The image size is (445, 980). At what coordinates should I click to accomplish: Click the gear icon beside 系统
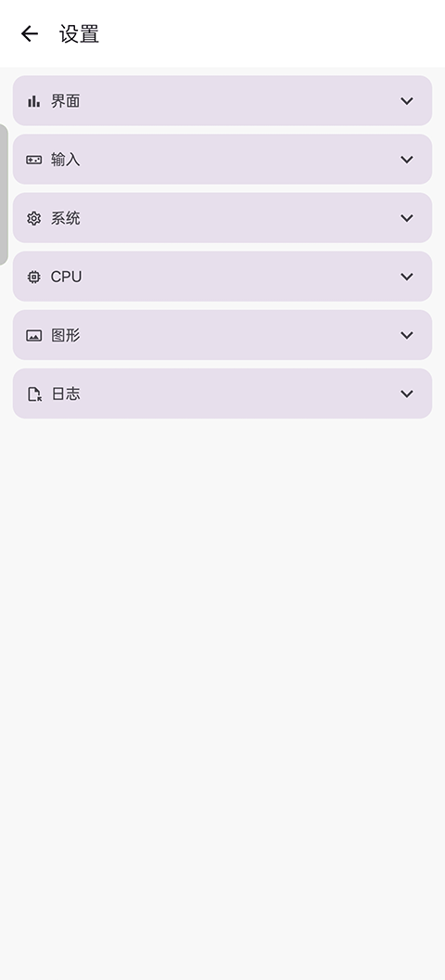pyautogui.click(x=33, y=218)
